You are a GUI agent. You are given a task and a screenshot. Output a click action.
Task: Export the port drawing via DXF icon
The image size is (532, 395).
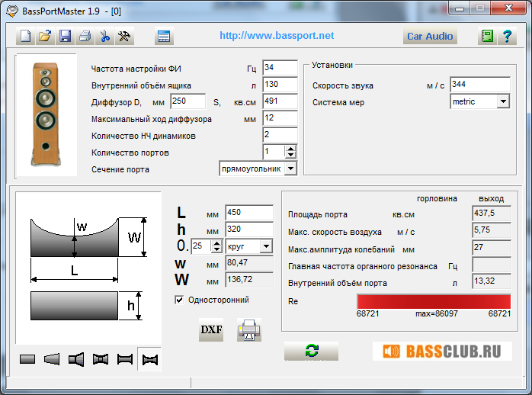211,329
